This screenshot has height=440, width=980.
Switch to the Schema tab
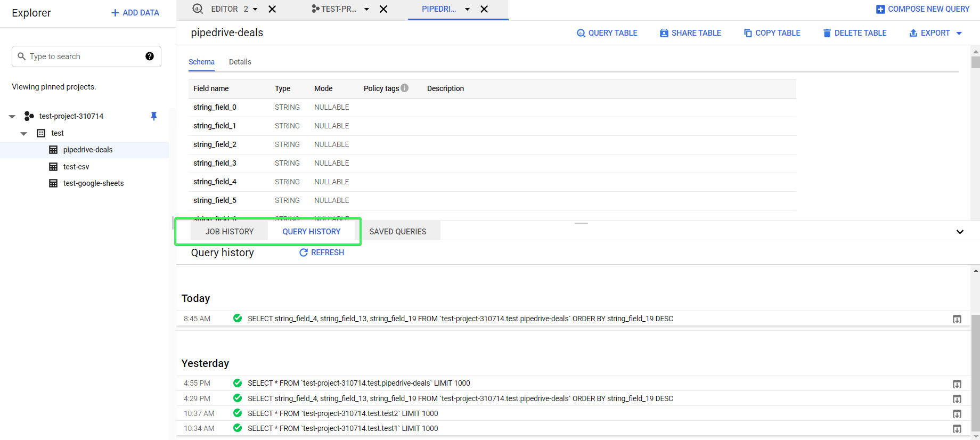tap(201, 62)
